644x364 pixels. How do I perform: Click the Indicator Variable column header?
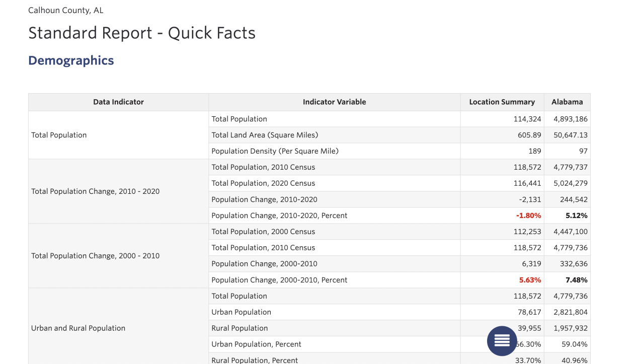coord(334,102)
